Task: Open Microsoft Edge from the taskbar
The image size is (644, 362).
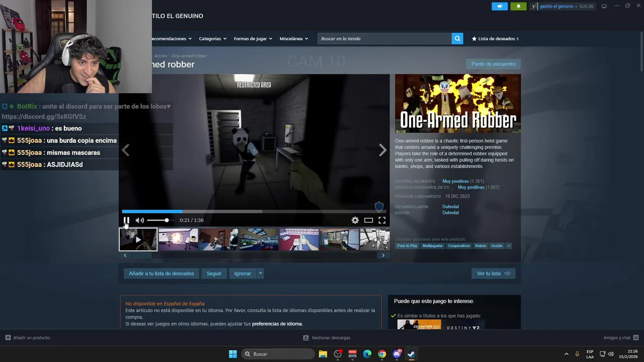Action: tap(367, 354)
